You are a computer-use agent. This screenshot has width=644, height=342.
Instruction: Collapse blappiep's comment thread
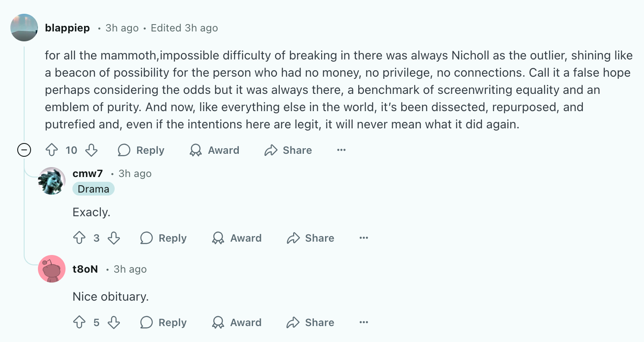[24, 150]
